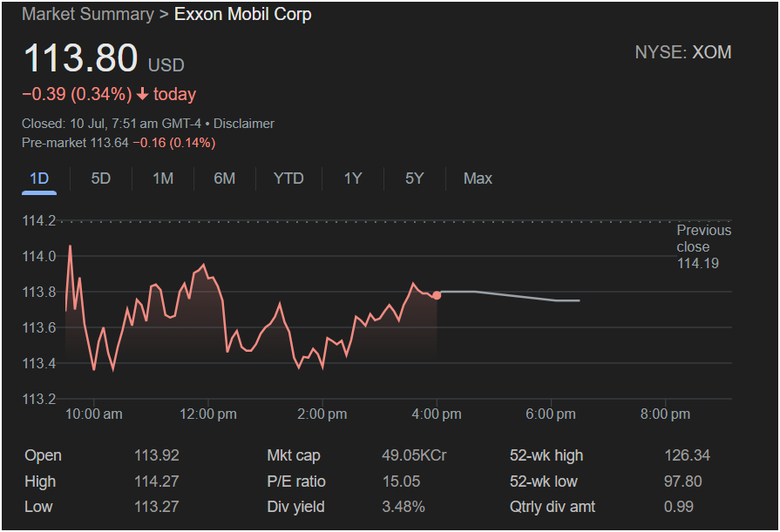780x532 pixels.
Task: Click the 52-wk low label
Action: (x=543, y=481)
